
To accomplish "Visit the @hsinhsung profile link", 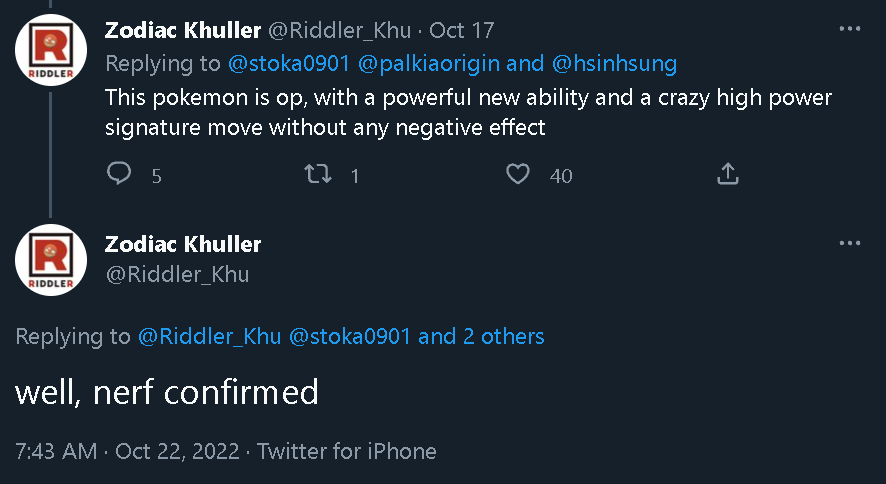I will pyautogui.click(x=613, y=64).
